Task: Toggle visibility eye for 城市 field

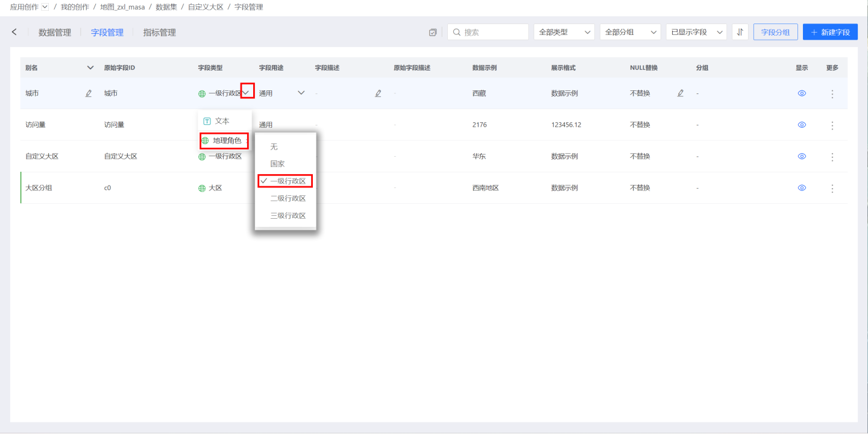Action: [x=802, y=93]
